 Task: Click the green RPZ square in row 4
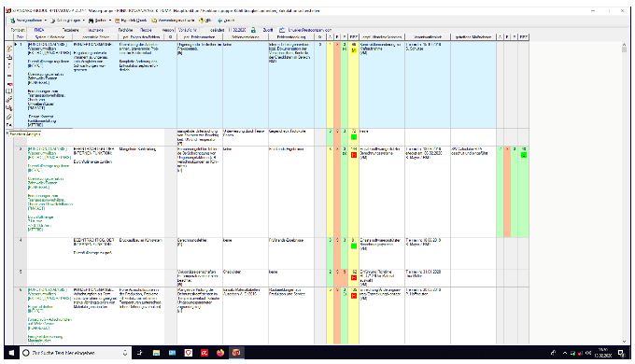pyautogui.click(x=354, y=246)
